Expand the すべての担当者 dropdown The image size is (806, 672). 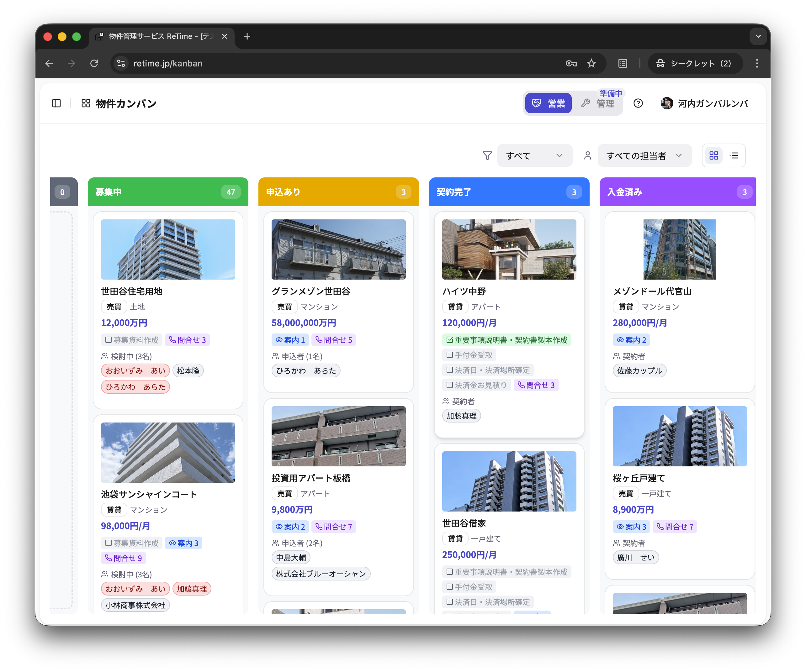click(644, 155)
